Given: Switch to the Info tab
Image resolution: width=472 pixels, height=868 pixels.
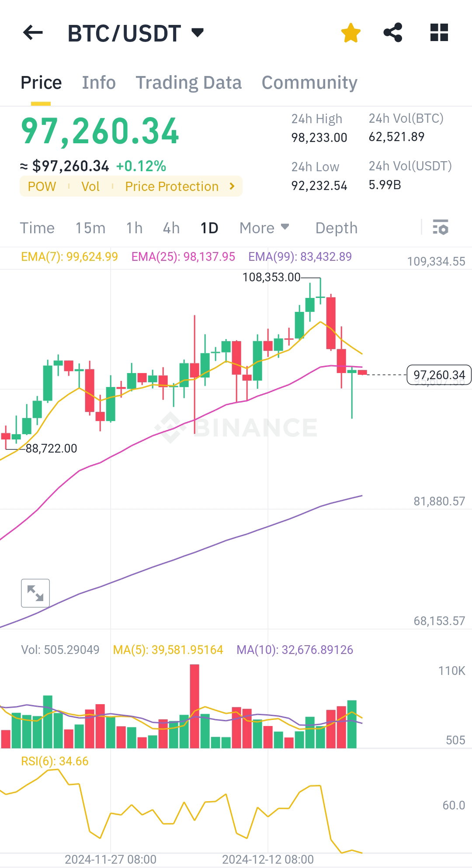Looking at the screenshot, I should [99, 83].
